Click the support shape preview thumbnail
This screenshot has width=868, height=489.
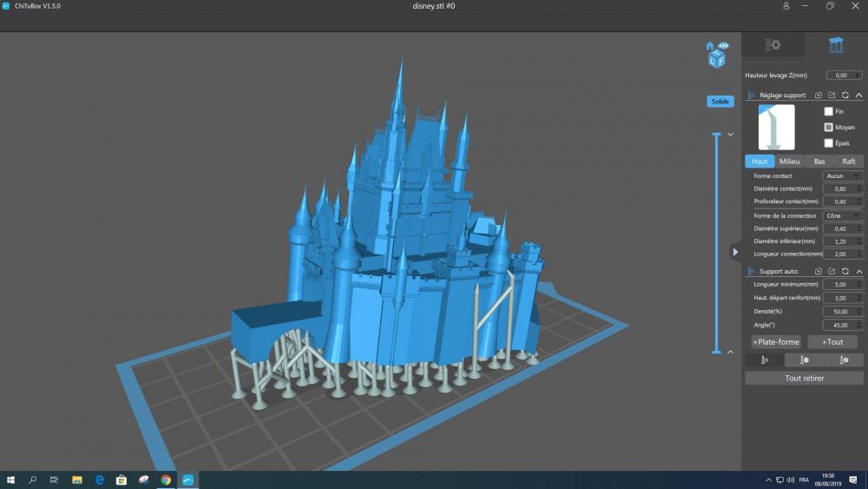click(776, 128)
